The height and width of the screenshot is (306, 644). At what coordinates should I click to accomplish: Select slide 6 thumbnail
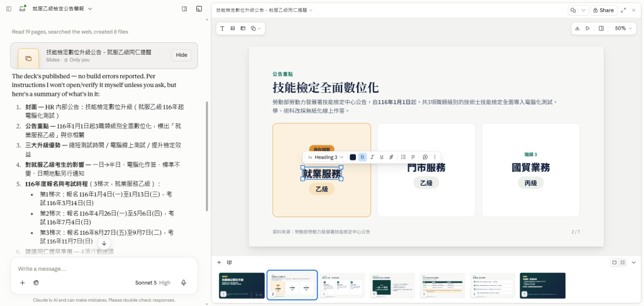click(492, 285)
